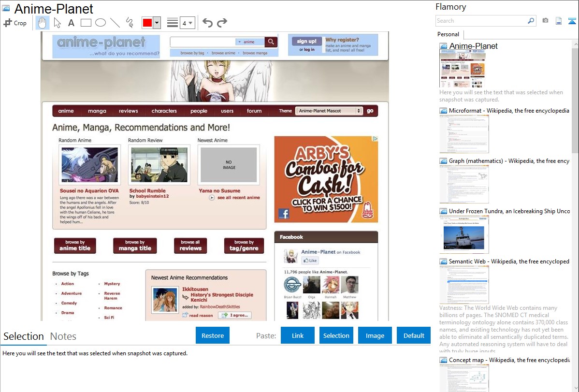
Task: Click the sign up! button
Action: coord(306,41)
